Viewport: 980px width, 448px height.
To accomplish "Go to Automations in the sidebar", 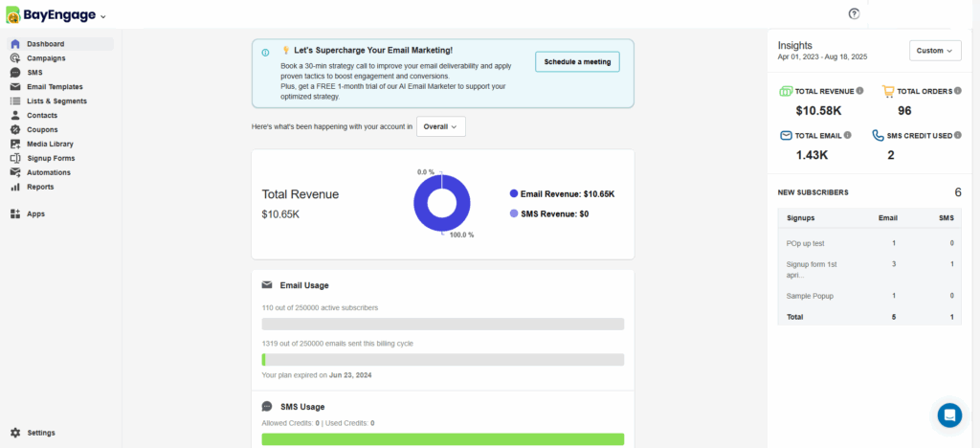I will (49, 172).
